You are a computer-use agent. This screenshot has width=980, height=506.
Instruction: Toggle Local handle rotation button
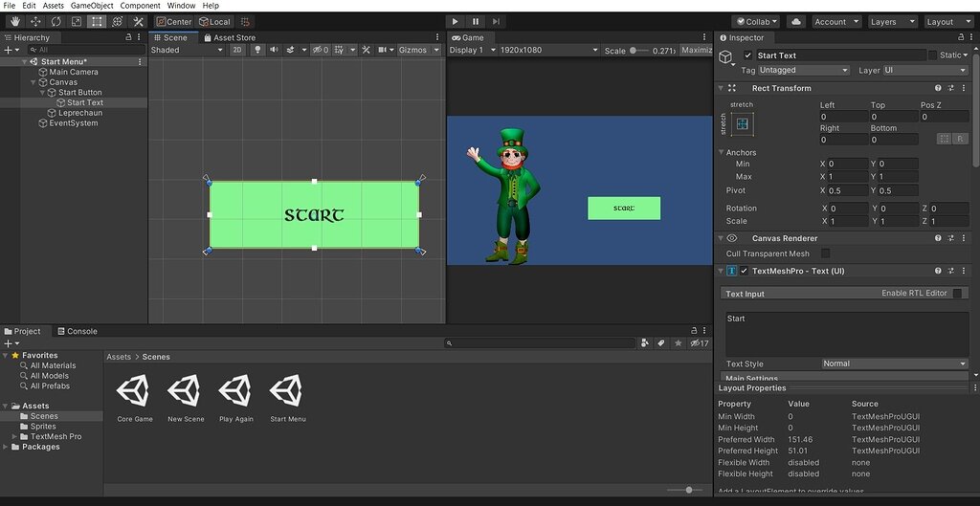(x=214, y=22)
